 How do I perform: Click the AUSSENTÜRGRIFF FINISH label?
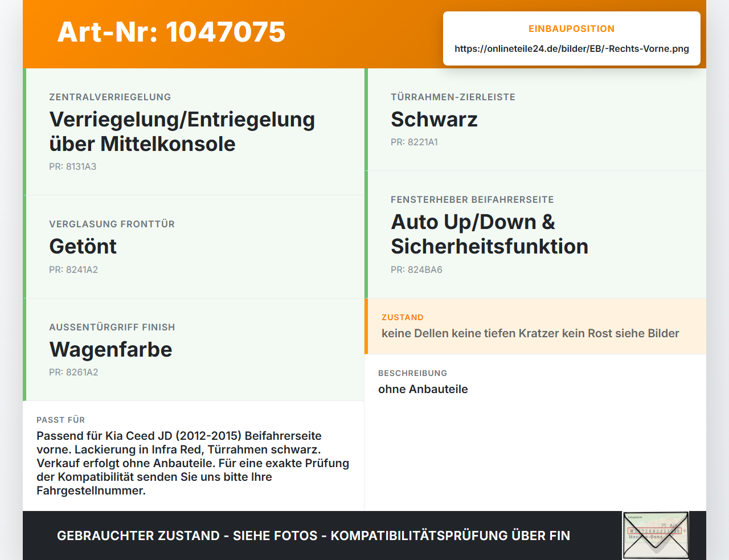tap(112, 328)
